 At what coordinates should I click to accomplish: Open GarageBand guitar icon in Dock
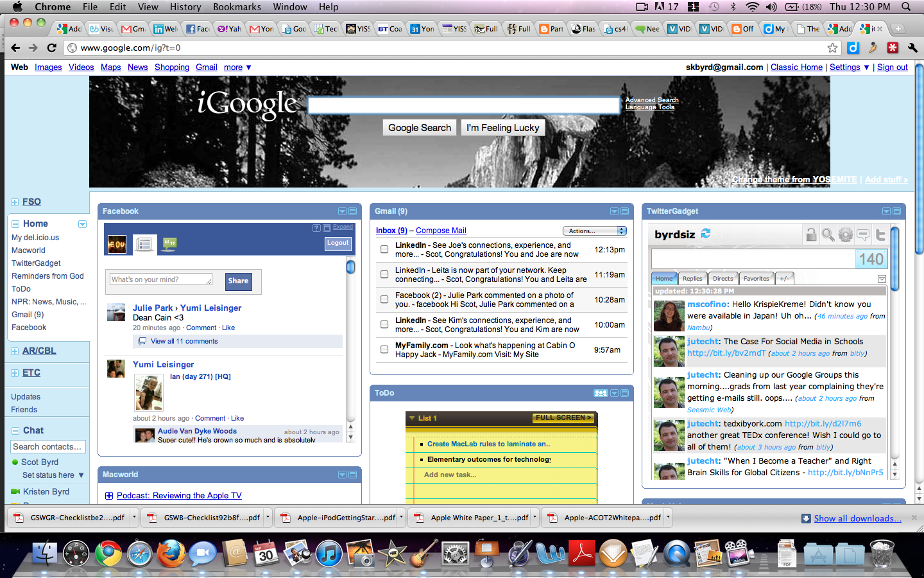click(x=424, y=554)
